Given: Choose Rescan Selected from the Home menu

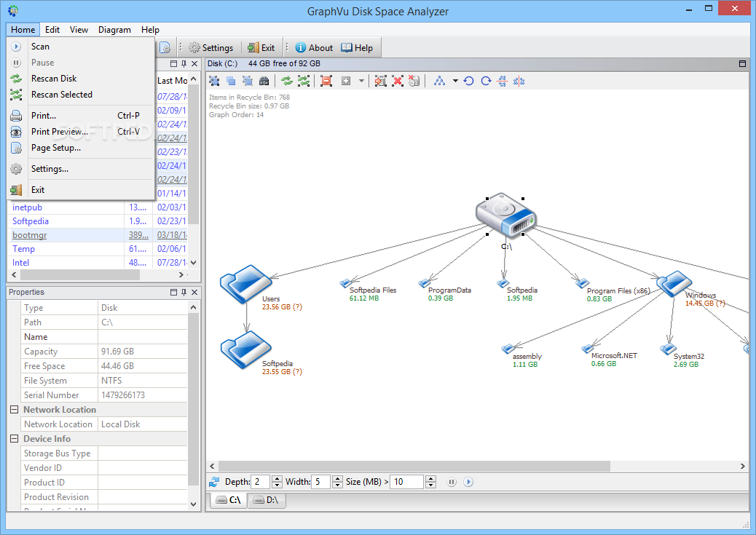Looking at the screenshot, I should point(81,95).
